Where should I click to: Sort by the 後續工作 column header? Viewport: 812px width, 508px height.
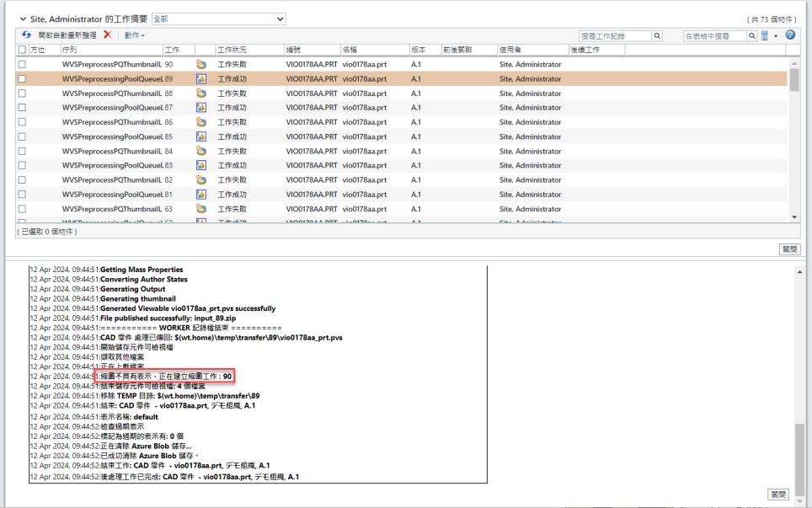coord(585,50)
